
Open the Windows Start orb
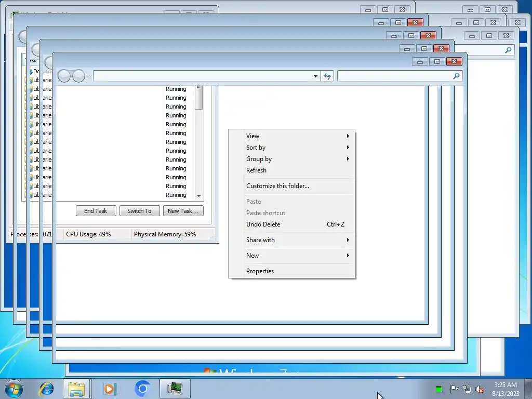click(x=14, y=389)
